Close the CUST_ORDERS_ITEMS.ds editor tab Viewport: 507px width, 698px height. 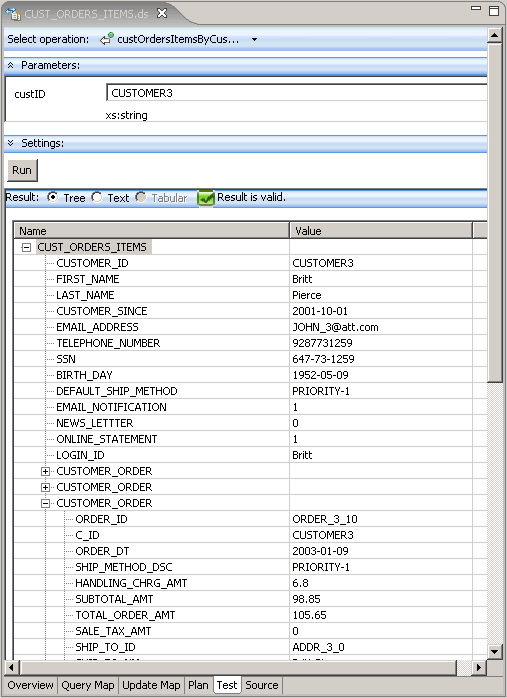pyautogui.click(x=162, y=13)
